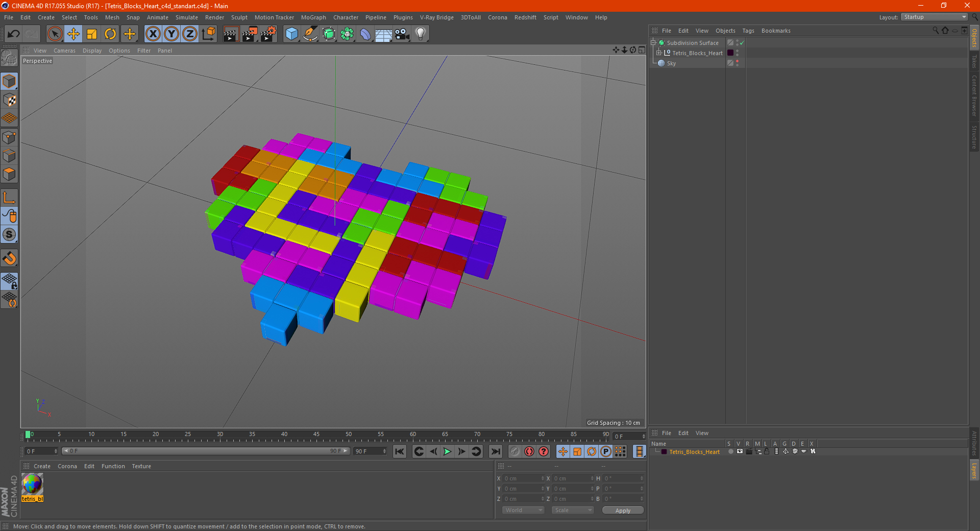Add a floor environment object
This screenshot has width=980, height=531.
coord(384,34)
